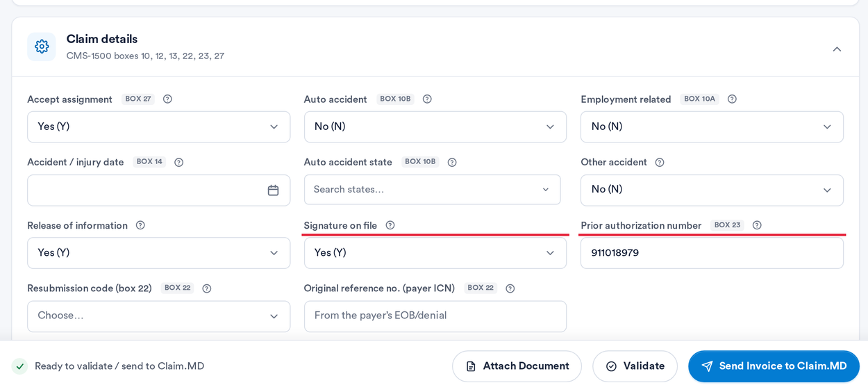
Task: Open help icon for Prior authorization number
Action: point(757,225)
